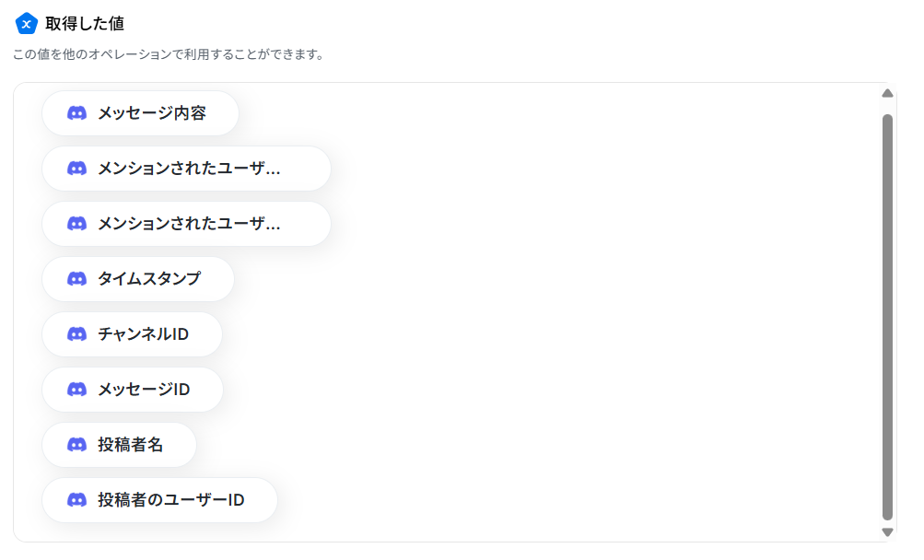Click the scrollbar down arrow
Viewport: 924px width, 560px height.
click(x=887, y=531)
